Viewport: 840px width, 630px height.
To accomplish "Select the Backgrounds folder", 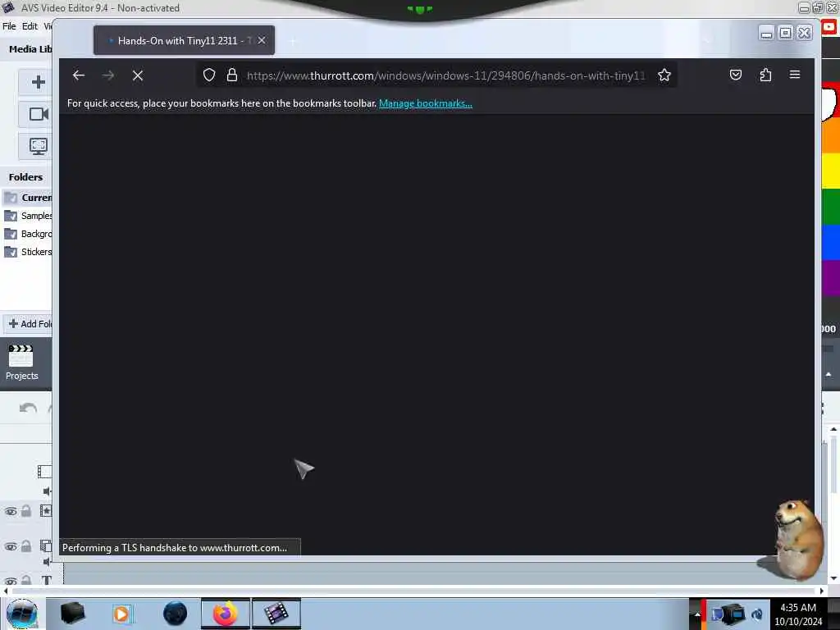I will tap(28, 234).
